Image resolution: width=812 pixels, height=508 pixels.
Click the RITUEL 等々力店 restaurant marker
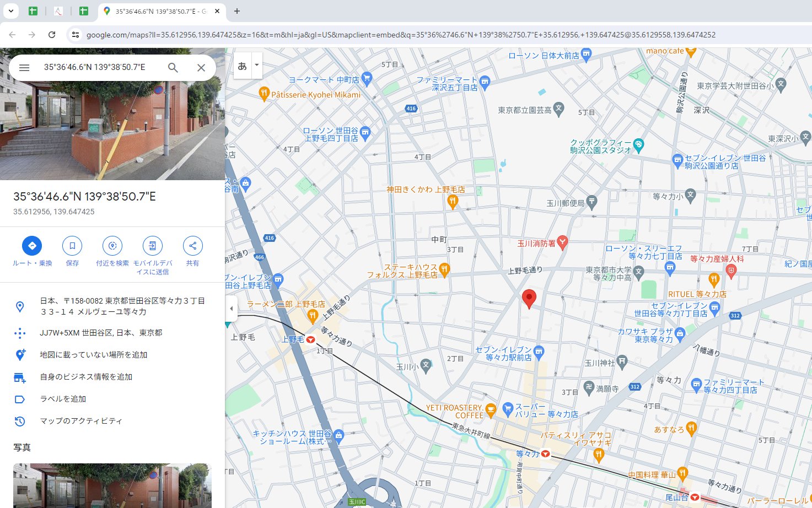(714, 280)
